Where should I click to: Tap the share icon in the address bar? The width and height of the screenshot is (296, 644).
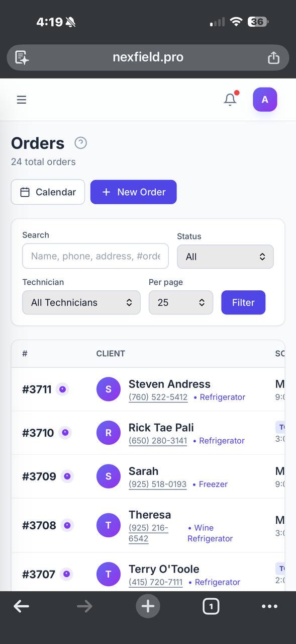[x=273, y=57]
